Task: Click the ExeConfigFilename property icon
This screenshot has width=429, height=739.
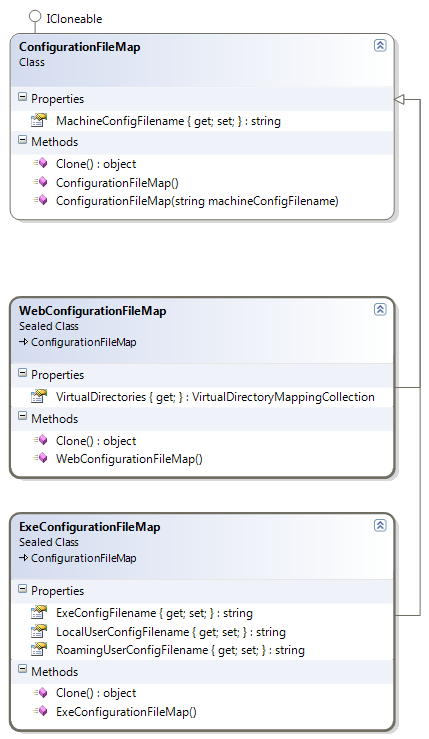Action: [x=39, y=613]
